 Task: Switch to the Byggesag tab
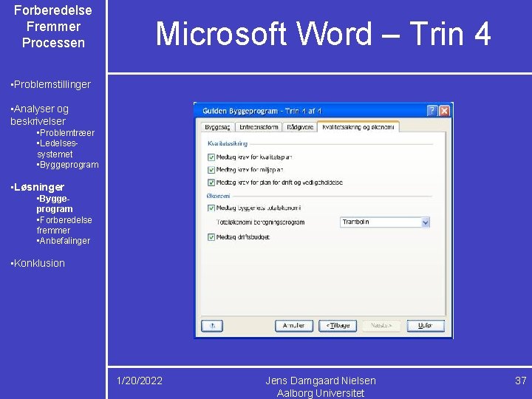pos(217,127)
